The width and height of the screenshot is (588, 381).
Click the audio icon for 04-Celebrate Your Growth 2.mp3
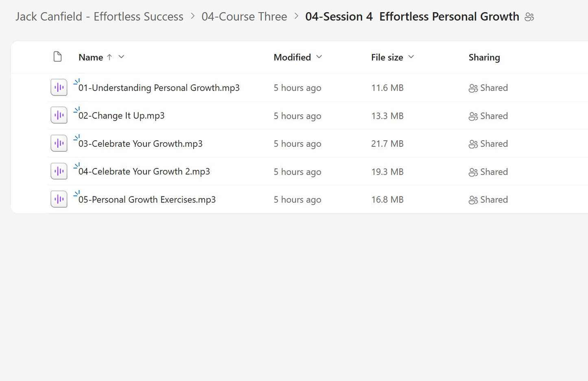pyautogui.click(x=59, y=171)
